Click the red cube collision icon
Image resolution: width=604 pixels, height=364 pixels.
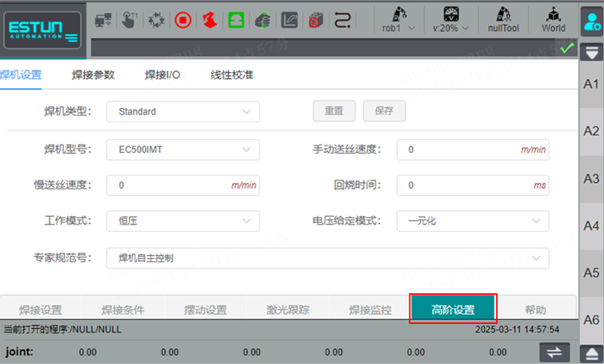point(315,20)
